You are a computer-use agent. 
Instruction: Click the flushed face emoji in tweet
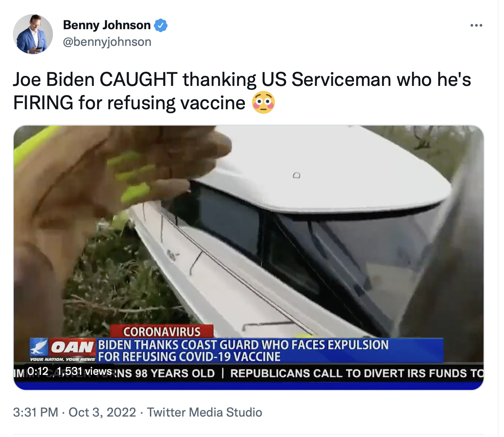coord(263,103)
